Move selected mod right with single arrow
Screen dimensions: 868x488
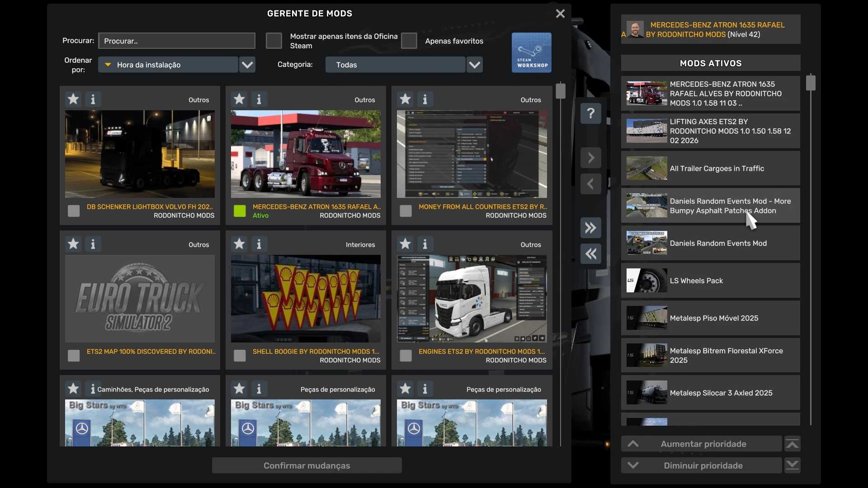(590, 158)
